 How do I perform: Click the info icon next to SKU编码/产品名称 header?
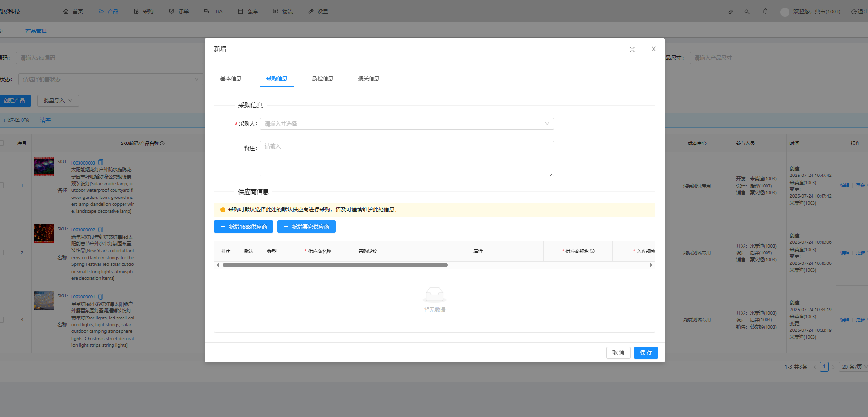[162, 143]
